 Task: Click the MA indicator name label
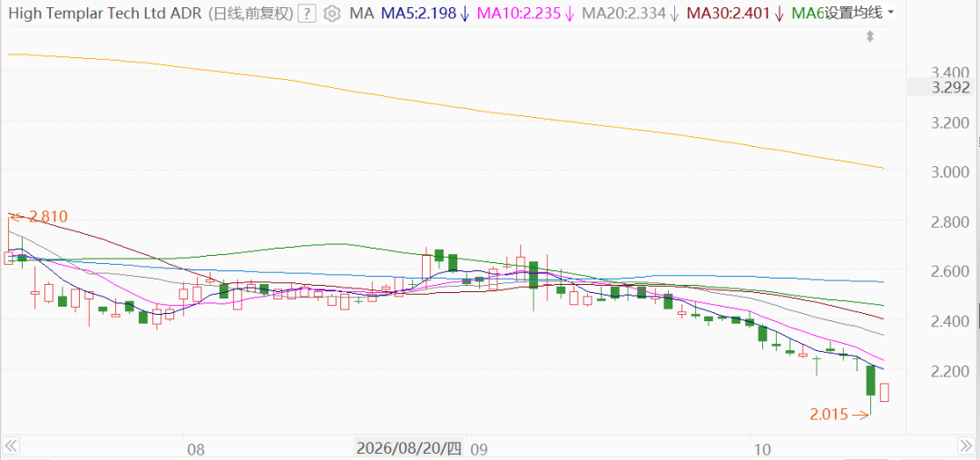tap(362, 13)
